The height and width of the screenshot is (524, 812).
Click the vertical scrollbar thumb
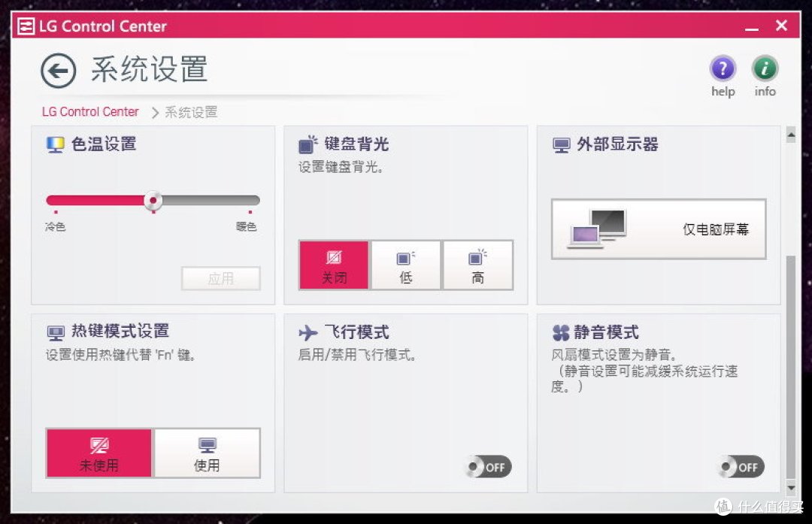[x=791, y=368]
